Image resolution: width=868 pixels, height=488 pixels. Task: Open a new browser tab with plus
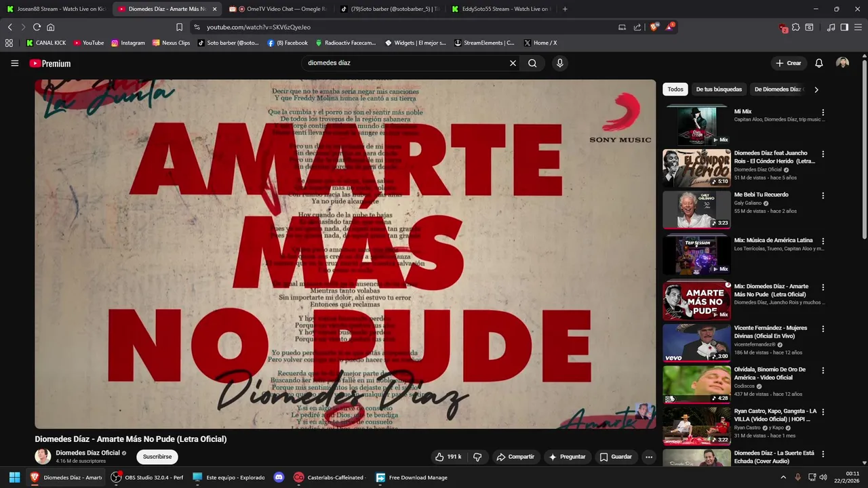[x=565, y=9]
